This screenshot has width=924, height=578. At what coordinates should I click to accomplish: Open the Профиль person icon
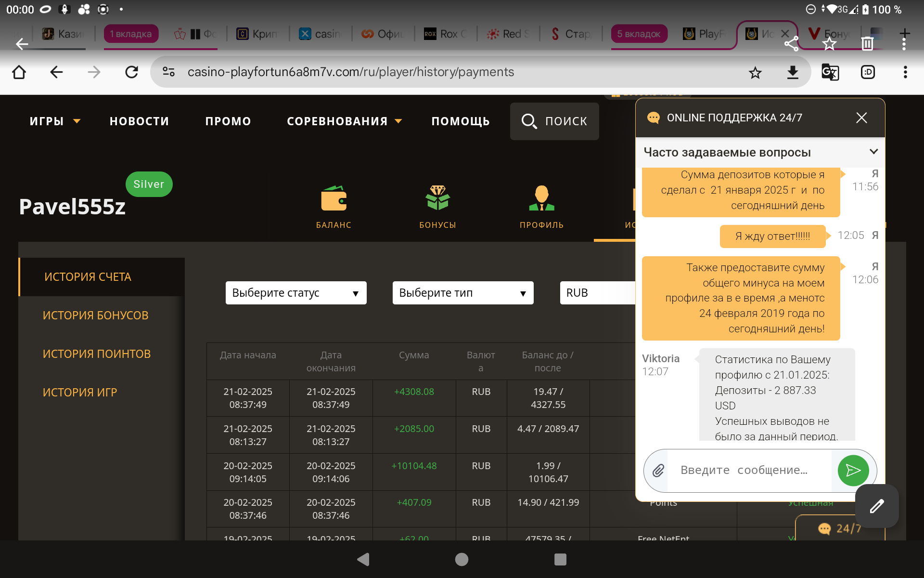[x=541, y=198]
